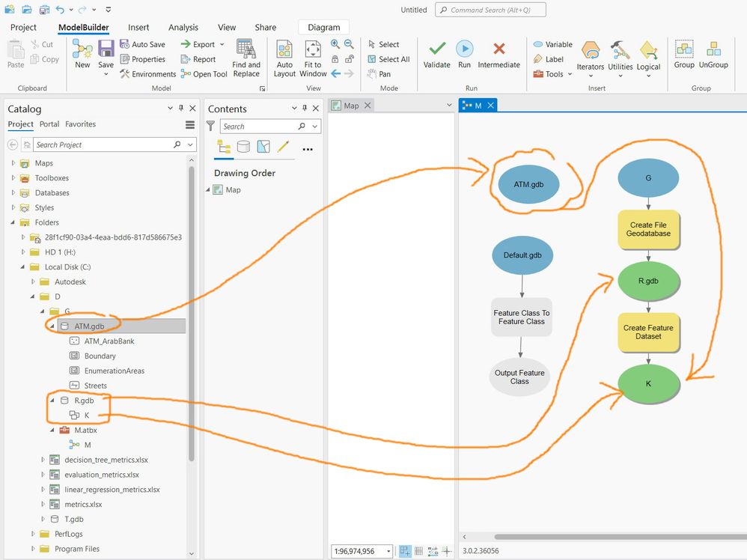747x560 pixels.
Task: Validate the model
Action: (437, 55)
